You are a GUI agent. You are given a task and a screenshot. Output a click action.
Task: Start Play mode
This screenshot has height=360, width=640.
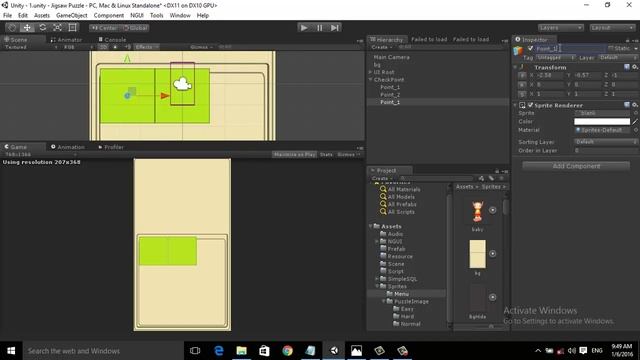[304, 28]
